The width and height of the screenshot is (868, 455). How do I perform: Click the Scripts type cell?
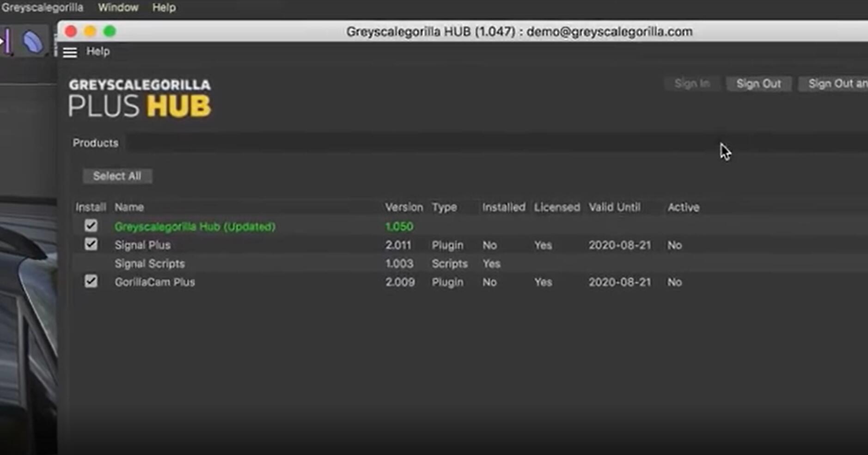tap(450, 264)
